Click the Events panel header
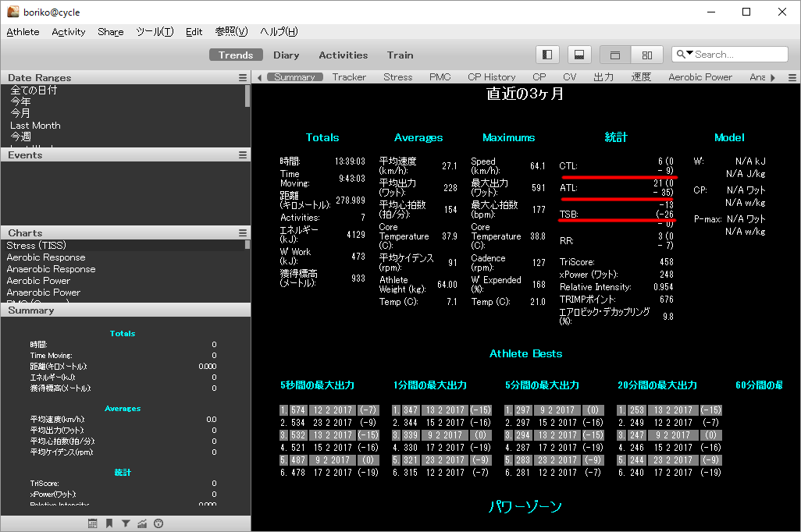This screenshot has height=532, width=801. point(125,154)
